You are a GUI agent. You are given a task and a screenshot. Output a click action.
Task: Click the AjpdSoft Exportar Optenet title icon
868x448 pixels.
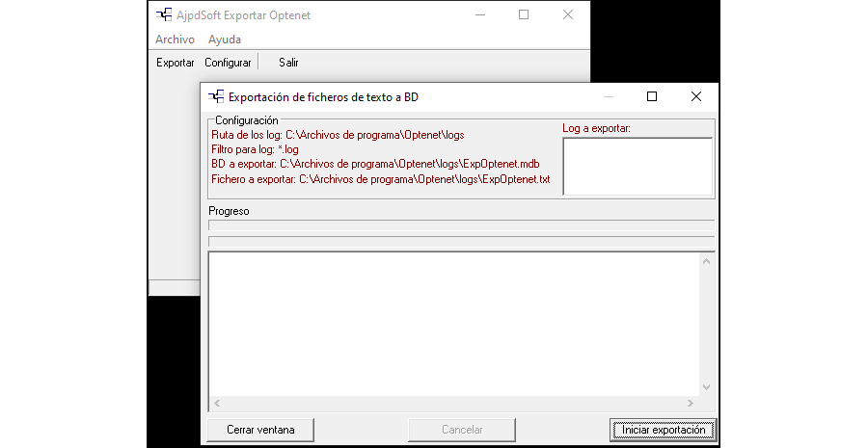click(163, 15)
